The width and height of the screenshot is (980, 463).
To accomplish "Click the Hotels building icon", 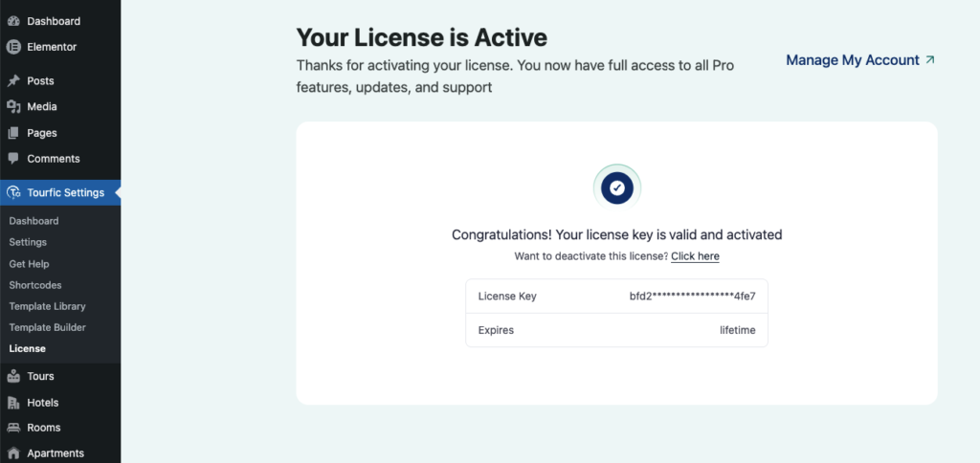I will click(13, 403).
